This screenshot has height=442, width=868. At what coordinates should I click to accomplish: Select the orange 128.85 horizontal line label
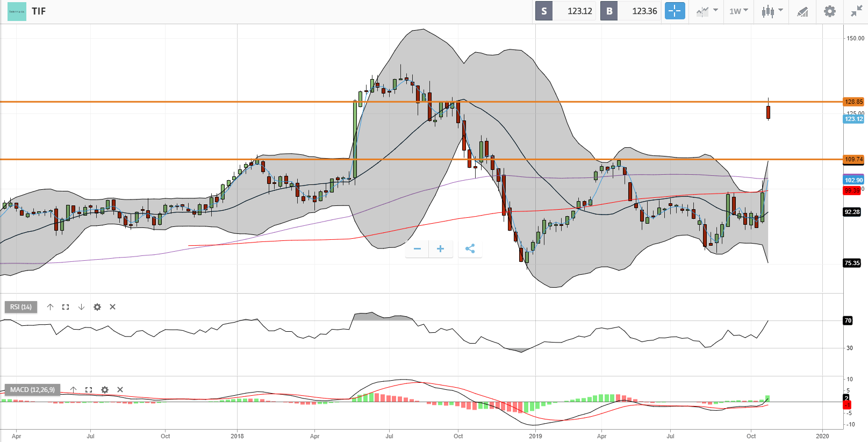point(853,102)
